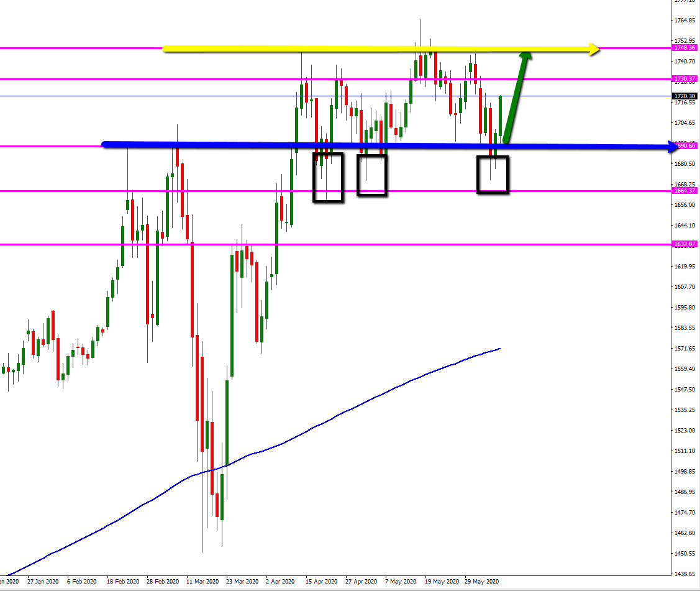Click the 1740.70 price axis value

[684, 61]
